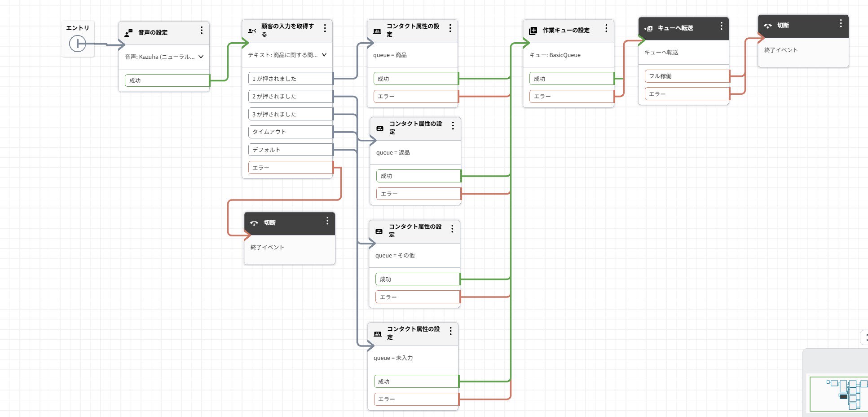Screen dimensions: 868x417
Task: Open options menu of キューへ転送 block
Action: pos(722,26)
